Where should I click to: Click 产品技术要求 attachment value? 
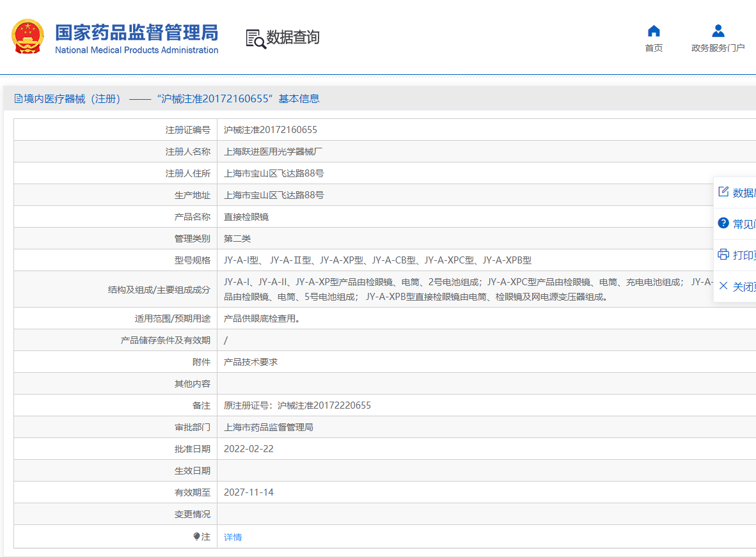[x=251, y=362]
